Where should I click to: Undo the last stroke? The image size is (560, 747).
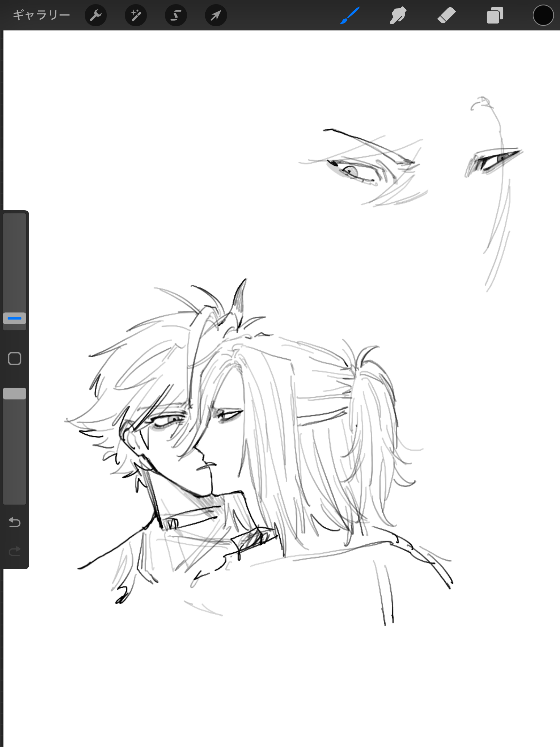pyautogui.click(x=15, y=522)
